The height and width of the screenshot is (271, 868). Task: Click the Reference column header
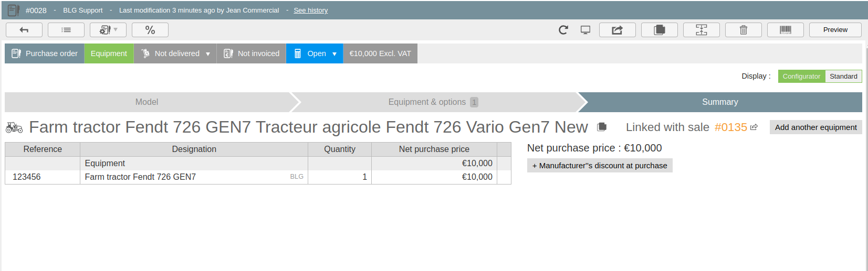tap(43, 149)
